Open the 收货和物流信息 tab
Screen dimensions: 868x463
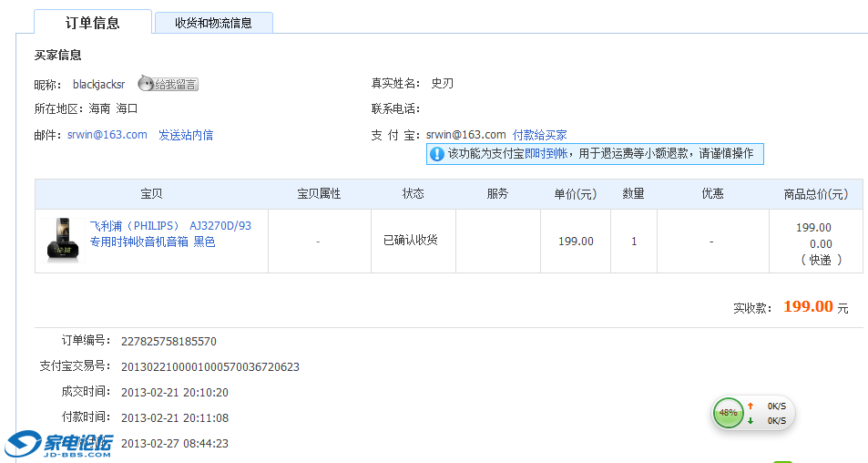[213, 23]
